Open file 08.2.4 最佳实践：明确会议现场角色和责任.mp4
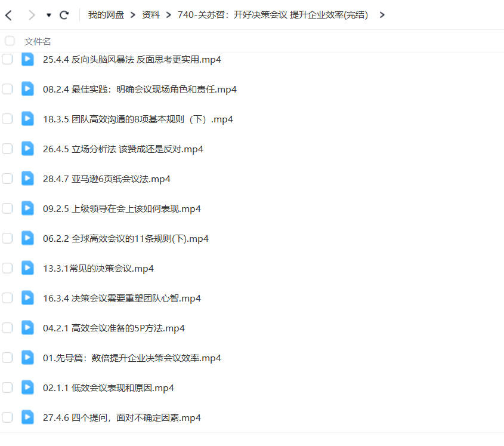504x446 pixels. tap(140, 90)
